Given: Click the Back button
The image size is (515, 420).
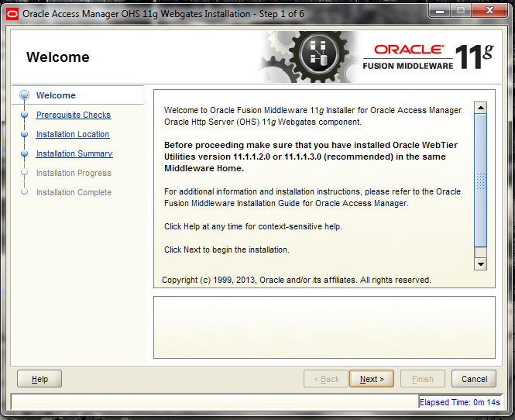Looking at the screenshot, I should point(326,379).
